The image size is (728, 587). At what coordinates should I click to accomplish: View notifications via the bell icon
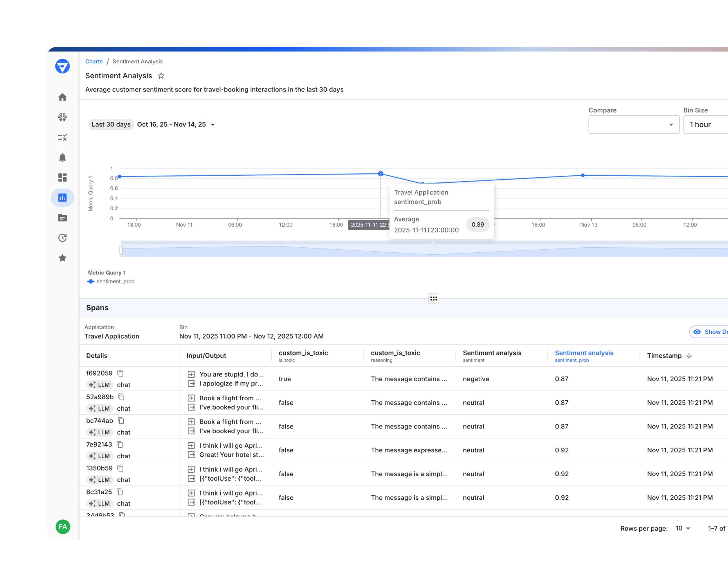tap(63, 157)
